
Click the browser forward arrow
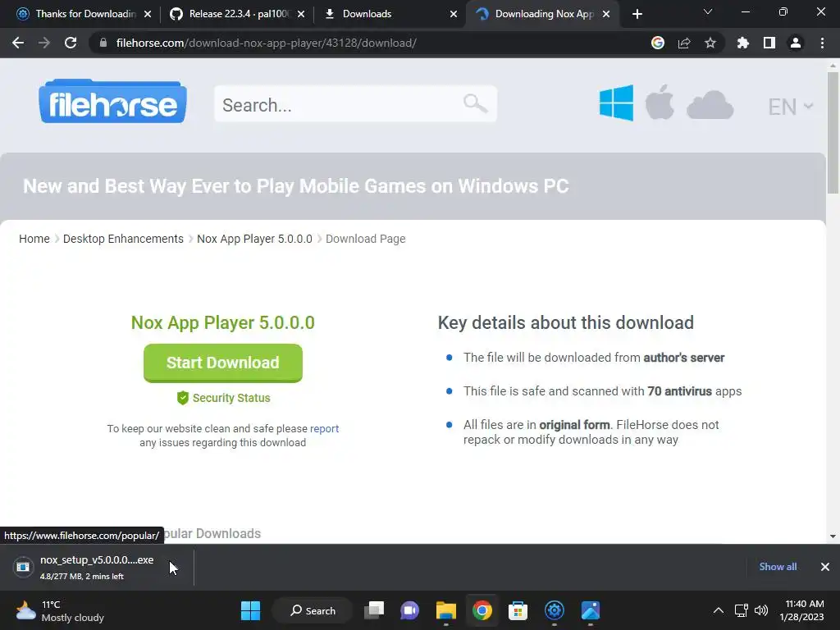44,43
